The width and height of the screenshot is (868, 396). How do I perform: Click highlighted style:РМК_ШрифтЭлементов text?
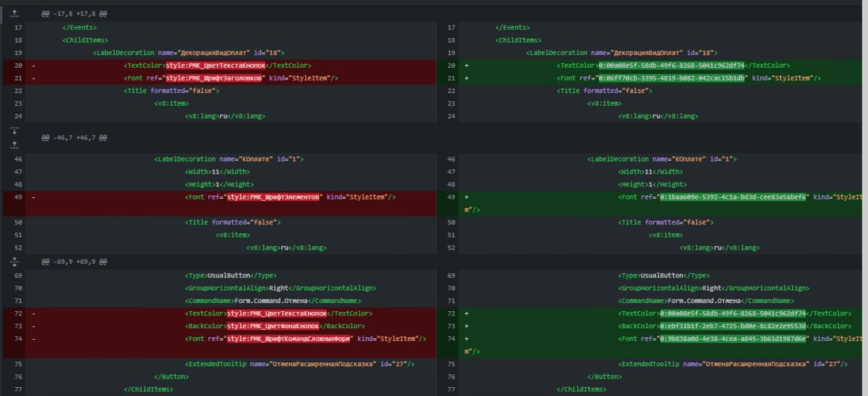pyautogui.click(x=273, y=197)
